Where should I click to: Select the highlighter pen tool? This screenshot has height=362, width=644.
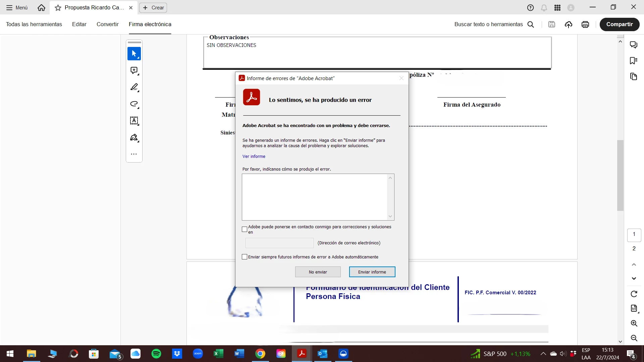(134, 87)
